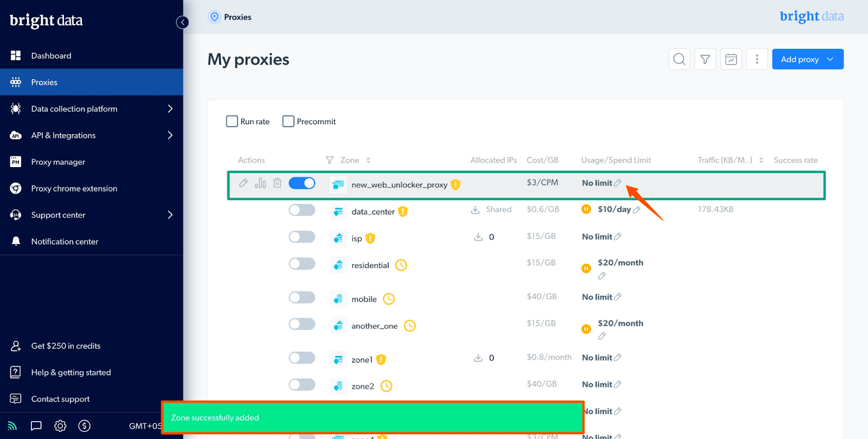Click the paused indicator beside $10/day
Screen dimensions: 868x439
[x=586, y=209]
